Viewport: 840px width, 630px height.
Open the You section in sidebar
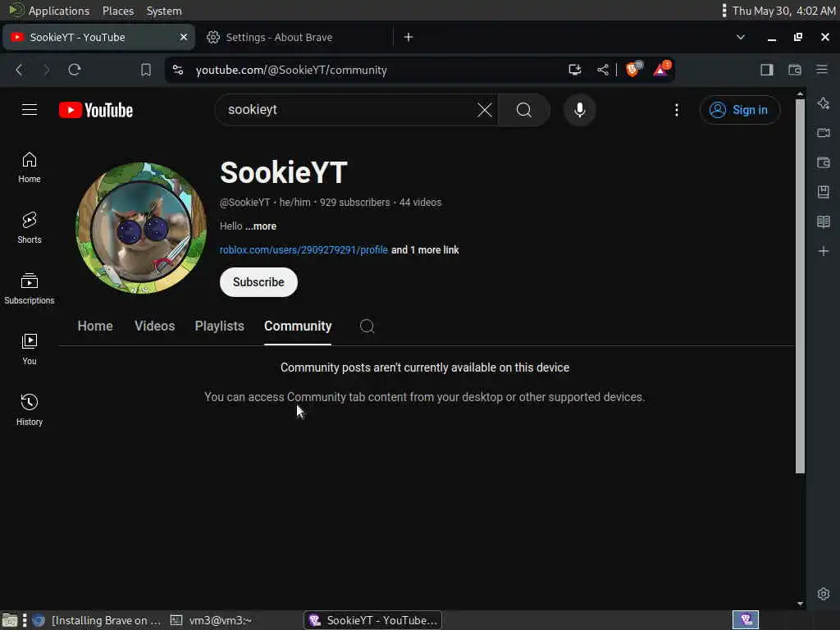[x=30, y=349]
